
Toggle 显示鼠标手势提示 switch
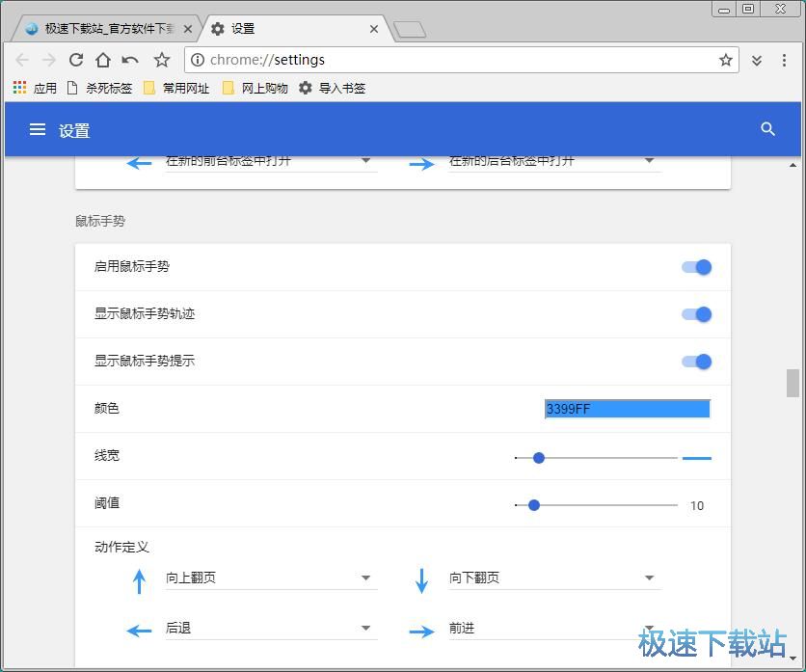(696, 362)
